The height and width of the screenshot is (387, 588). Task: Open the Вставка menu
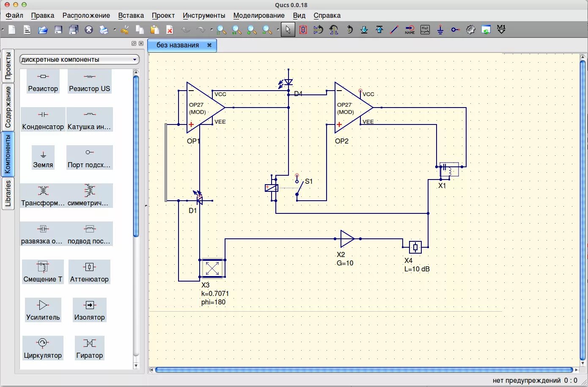[131, 15]
